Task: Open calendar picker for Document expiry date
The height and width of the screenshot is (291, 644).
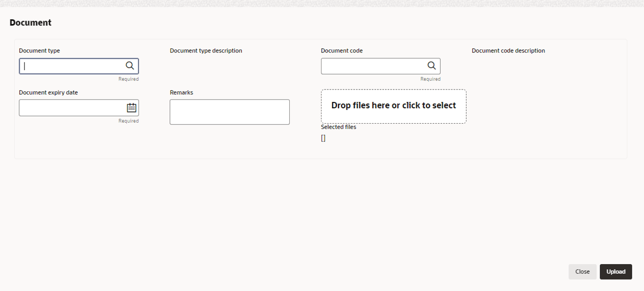Action: 131,108
